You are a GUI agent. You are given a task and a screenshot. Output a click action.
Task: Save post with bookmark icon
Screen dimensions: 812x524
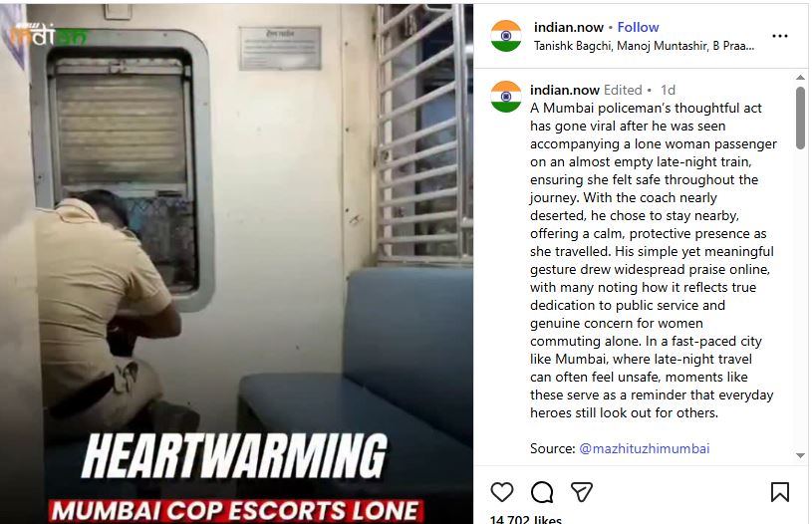779,492
